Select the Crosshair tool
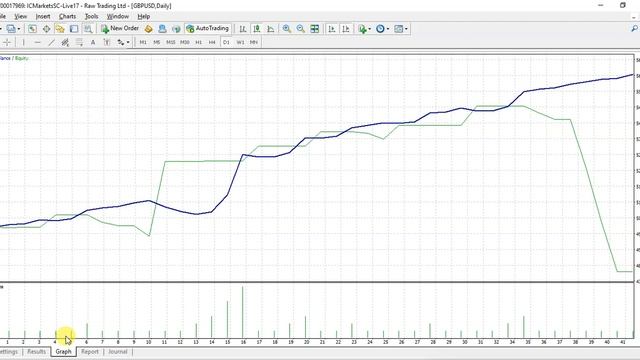The image size is (640, 360). click(x=7, y=42)
